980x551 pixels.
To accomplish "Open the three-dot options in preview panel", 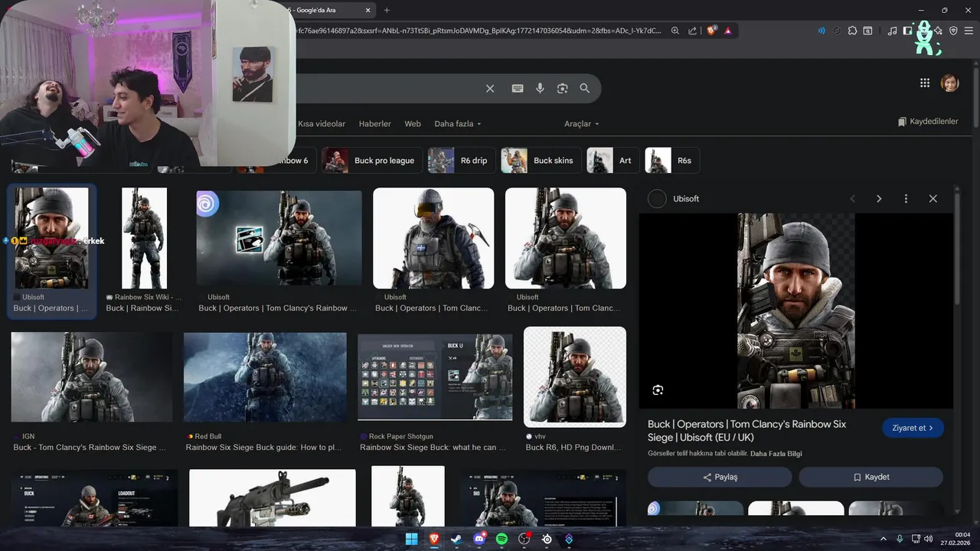I will point(906,199).
